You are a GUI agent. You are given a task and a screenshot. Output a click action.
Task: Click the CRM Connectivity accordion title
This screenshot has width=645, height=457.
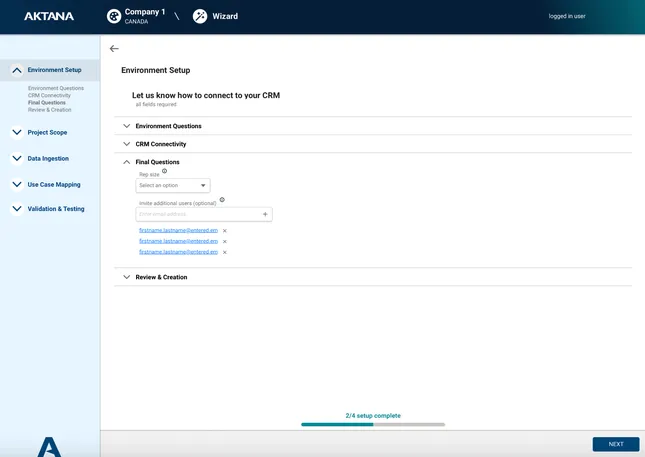[x=161, y=144]
